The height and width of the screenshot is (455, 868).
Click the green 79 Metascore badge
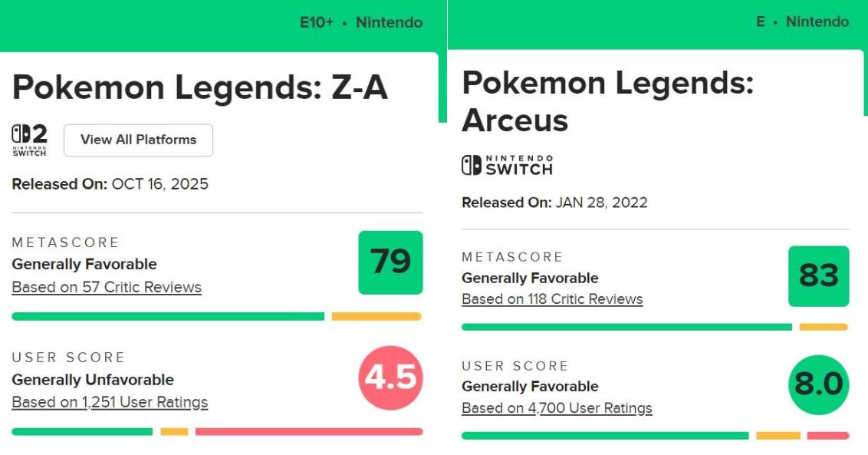point(390,262)
